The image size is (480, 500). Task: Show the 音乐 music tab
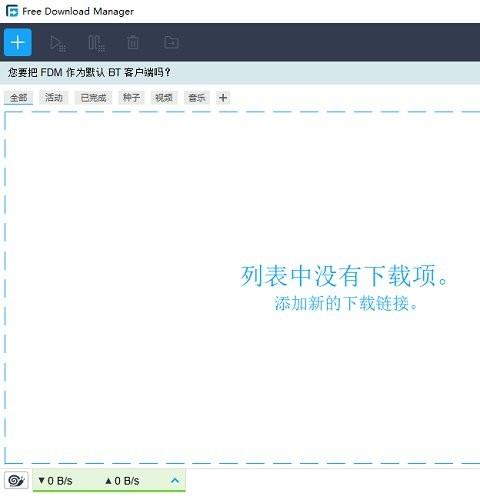point(197,98)
